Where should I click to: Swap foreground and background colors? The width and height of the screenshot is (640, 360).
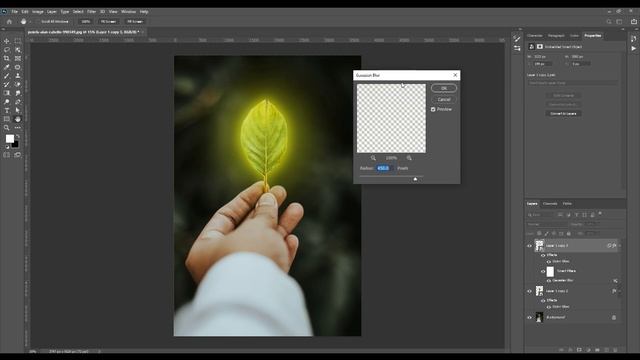17,136
